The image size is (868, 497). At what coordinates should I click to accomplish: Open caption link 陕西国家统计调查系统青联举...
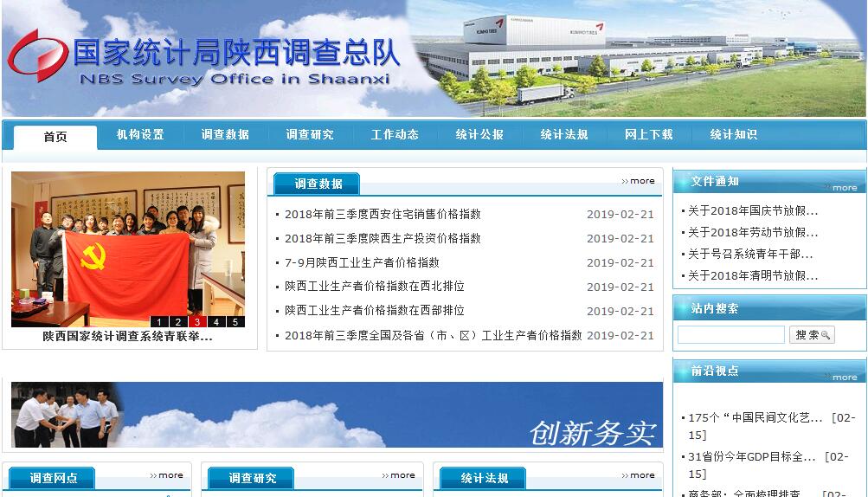click(128, 336)
